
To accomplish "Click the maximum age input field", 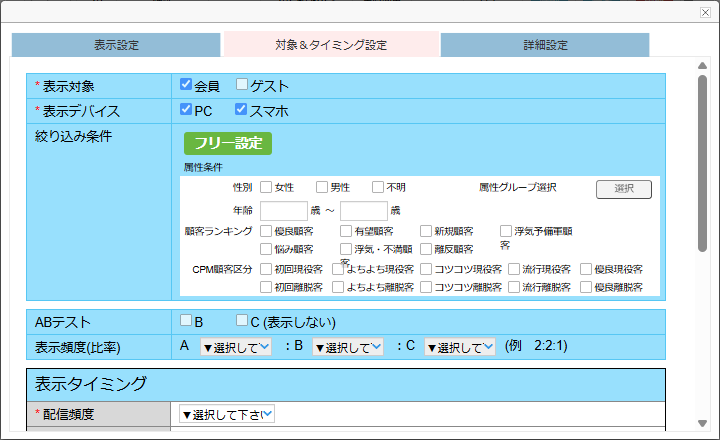I will 363,210.
